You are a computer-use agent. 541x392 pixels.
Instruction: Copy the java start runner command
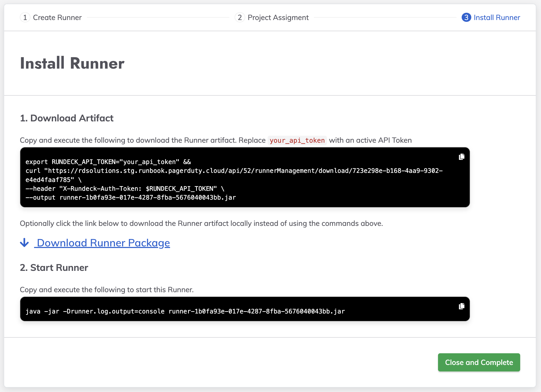462,306
